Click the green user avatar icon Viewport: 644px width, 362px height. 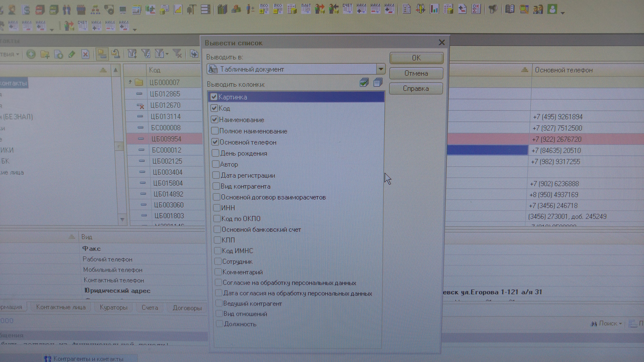(x=552, y=10)
